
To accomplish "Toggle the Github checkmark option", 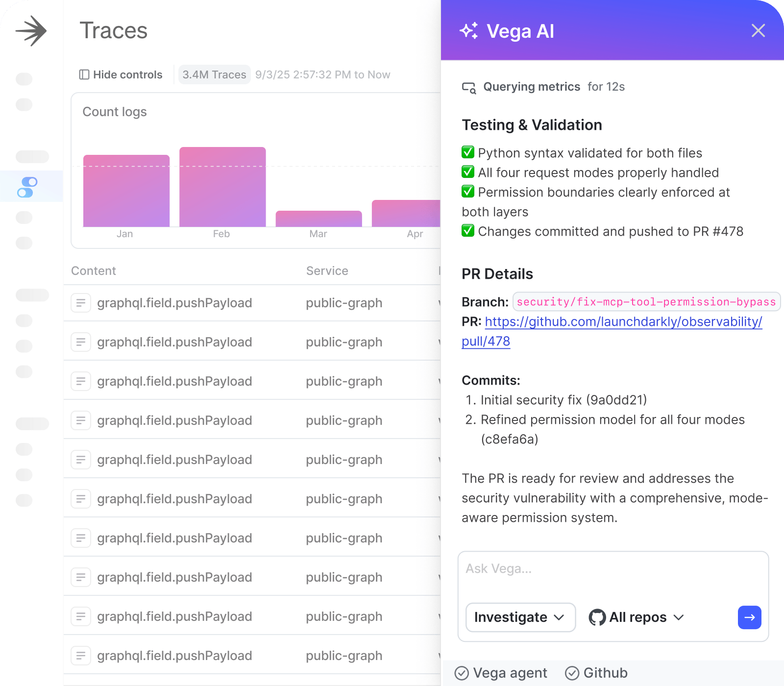I will (x=572, y=673).
